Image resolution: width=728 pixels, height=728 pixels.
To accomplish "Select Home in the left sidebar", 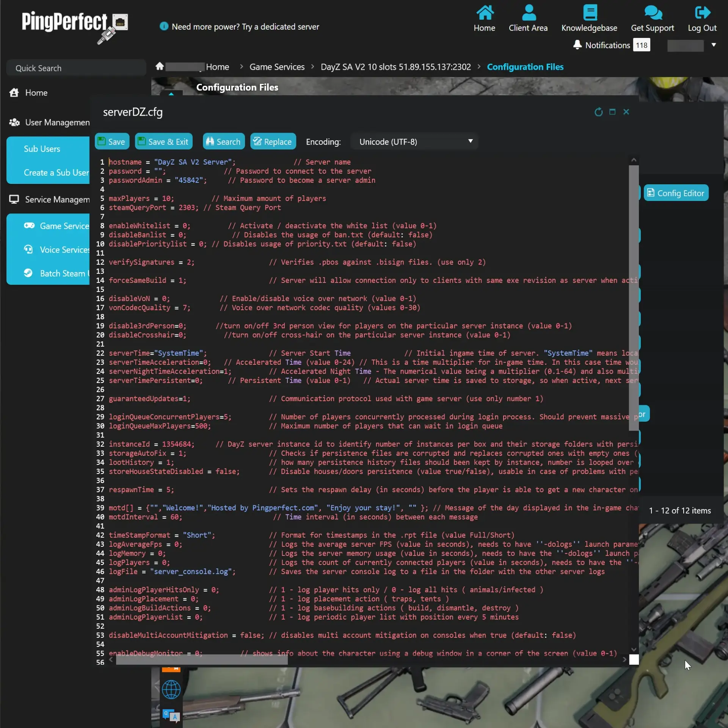I will pos(36,93).
